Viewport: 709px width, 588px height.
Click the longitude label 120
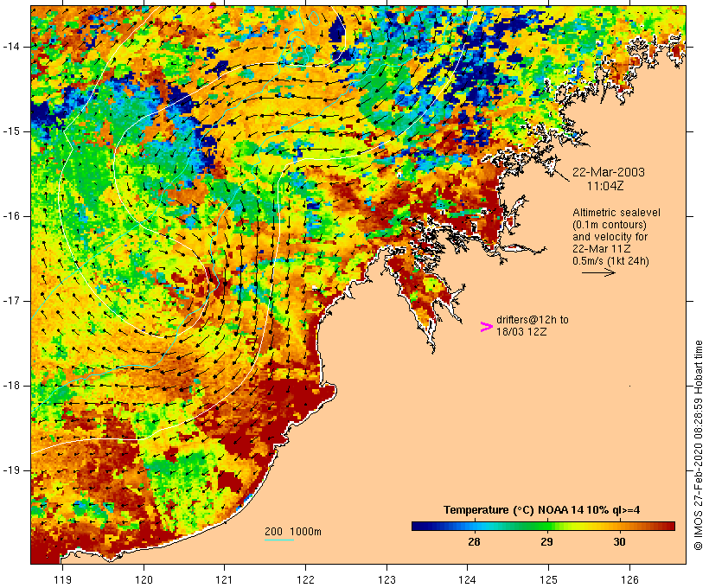pos(144,579)
